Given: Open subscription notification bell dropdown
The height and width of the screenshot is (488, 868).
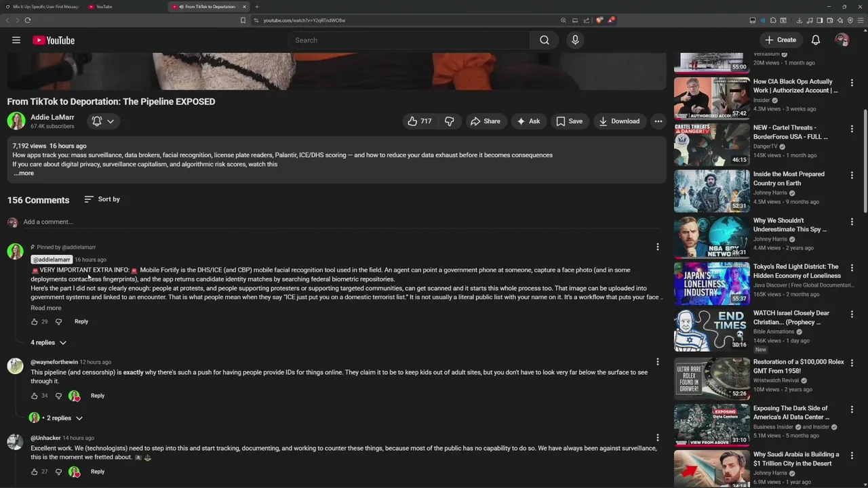Looking at the screenshot, I should click(x=103, y=121).
